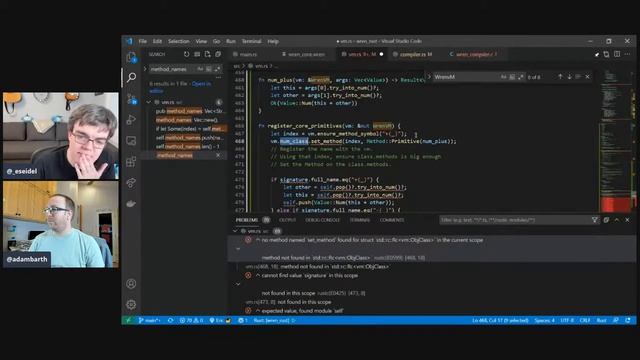Toggle regex in find widget

tap(520, 77)
